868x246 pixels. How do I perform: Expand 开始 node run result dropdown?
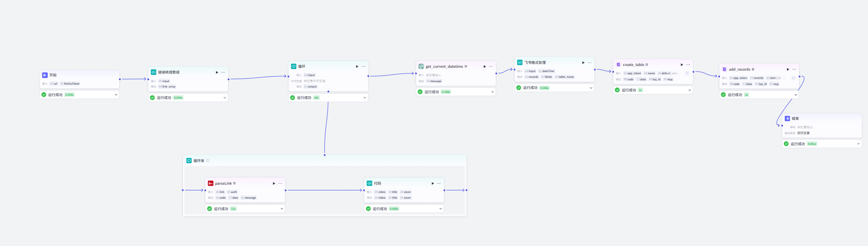[116, 95]
